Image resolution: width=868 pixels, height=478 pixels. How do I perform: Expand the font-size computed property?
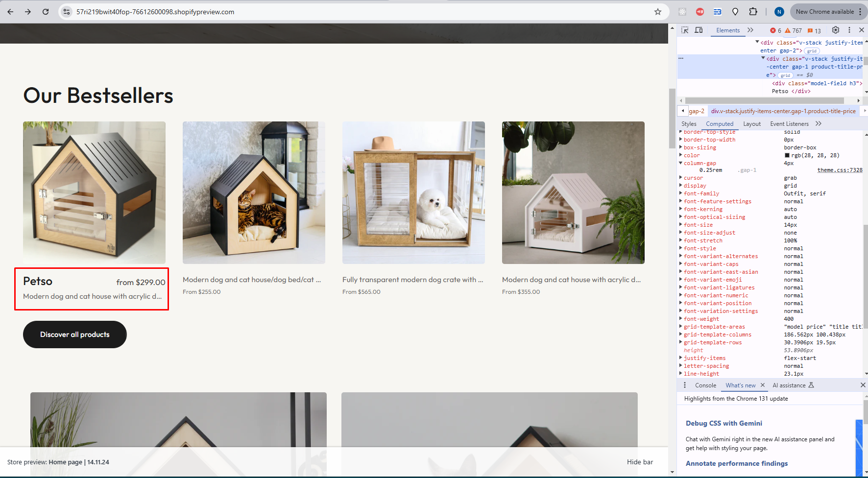click(x=680, y=225)
